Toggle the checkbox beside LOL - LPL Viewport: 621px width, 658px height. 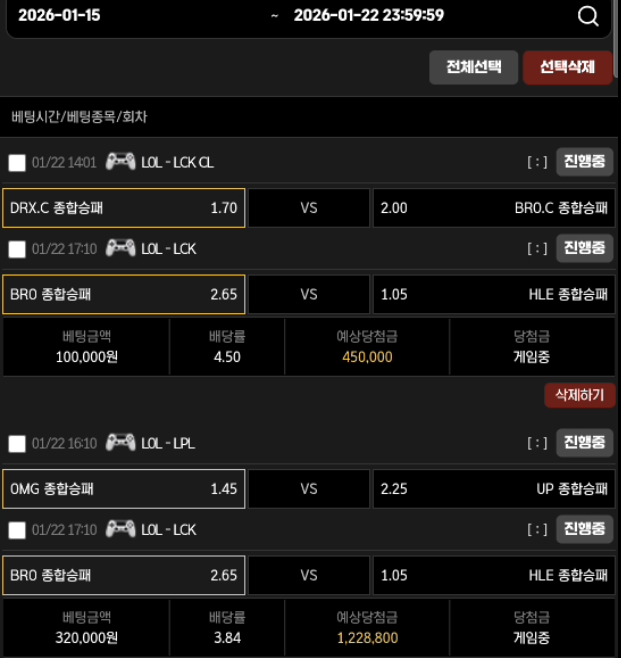(17, 443)
